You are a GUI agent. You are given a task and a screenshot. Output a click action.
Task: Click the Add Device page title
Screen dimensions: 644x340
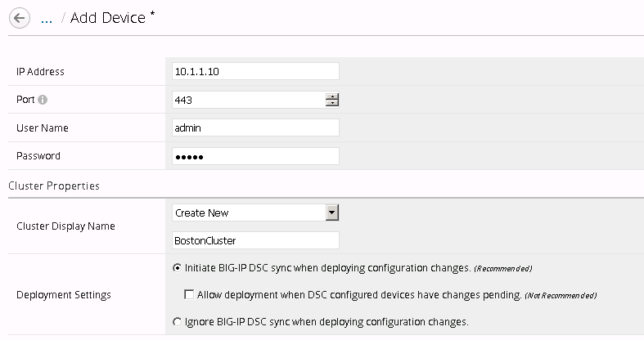coord(108,18)
